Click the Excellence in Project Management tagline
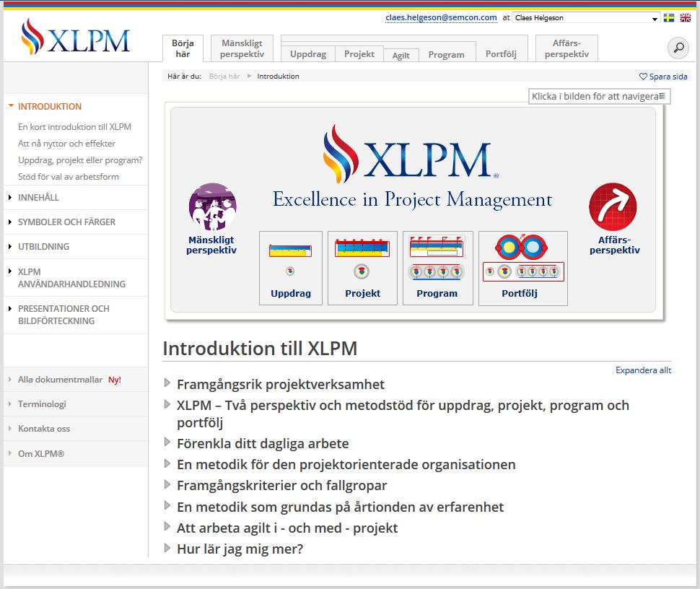Screen dimensions: 700x589 (x=413, y=199)
